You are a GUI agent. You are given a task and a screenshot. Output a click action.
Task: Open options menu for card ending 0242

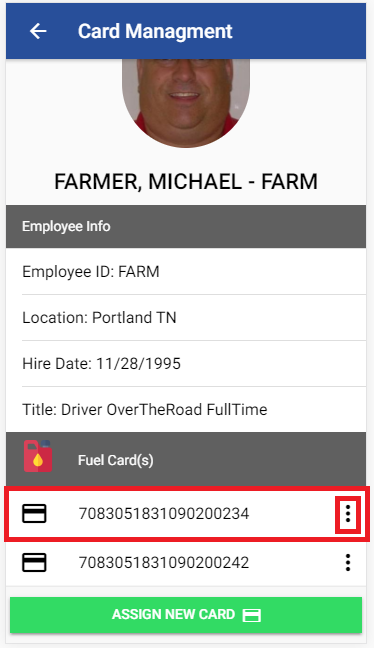click(348, 562)
